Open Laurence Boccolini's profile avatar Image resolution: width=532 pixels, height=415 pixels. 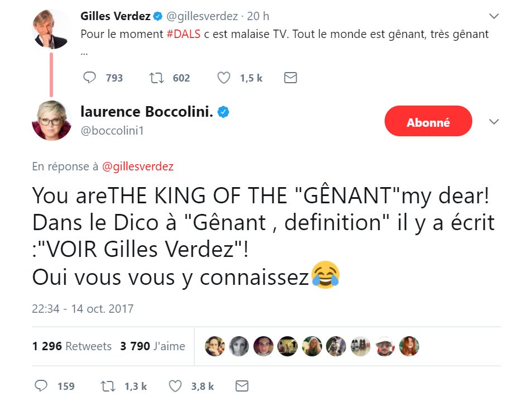pos(51,121)
